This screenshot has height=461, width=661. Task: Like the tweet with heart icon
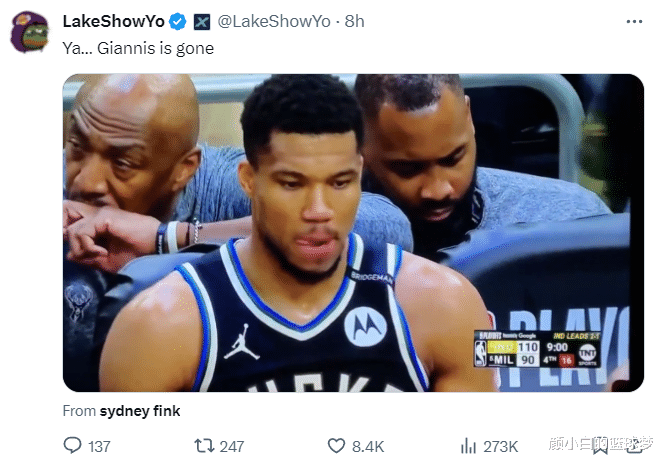[x=336, y=446]
